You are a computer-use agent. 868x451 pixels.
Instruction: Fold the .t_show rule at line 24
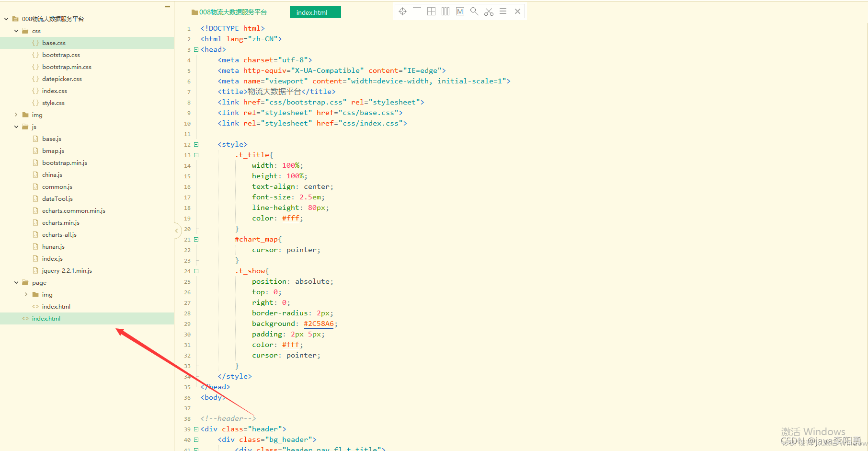point(196,271)
